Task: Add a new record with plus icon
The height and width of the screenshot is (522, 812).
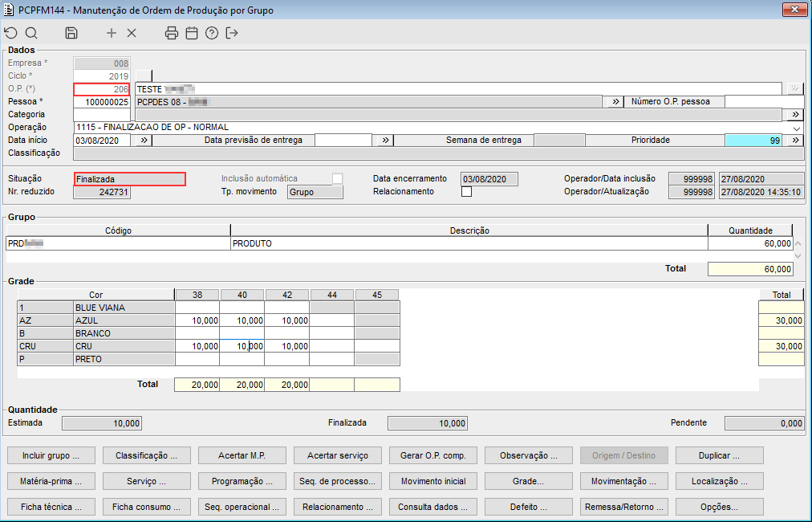Action: point(112,33)
